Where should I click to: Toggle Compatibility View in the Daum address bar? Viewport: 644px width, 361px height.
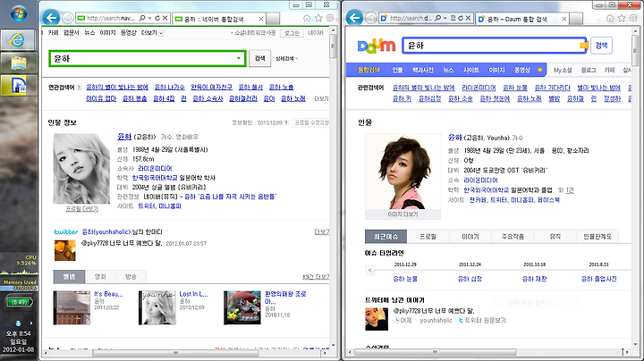(453, 18)
